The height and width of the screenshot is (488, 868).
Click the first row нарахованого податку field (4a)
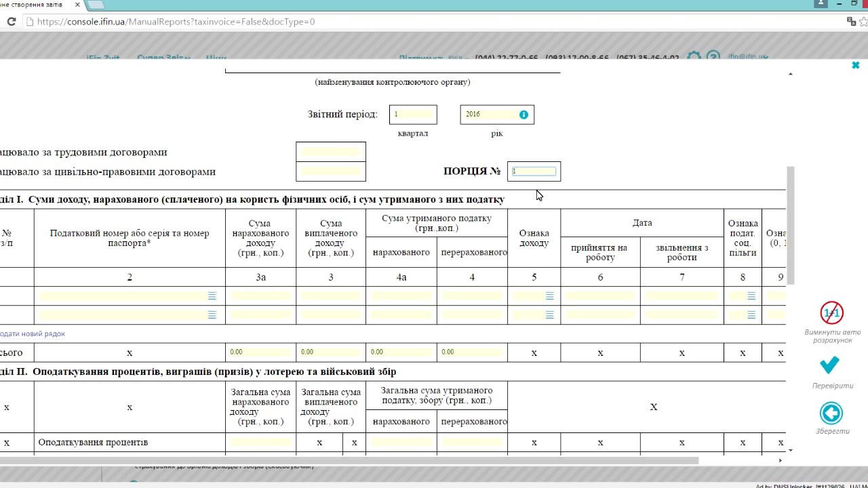tap(401, 296)
